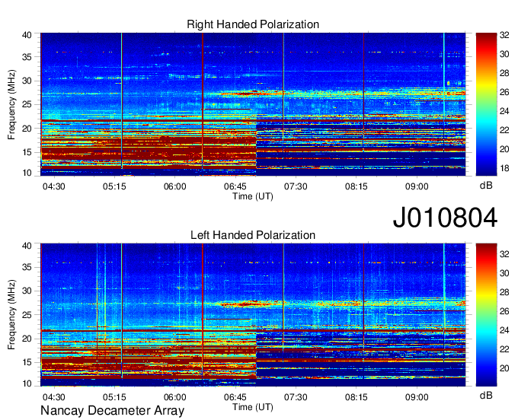Viewport: 518px width, 420px height.
Task: Click '06:45' time tick on Left Handed plot
Action: point(235,397)
